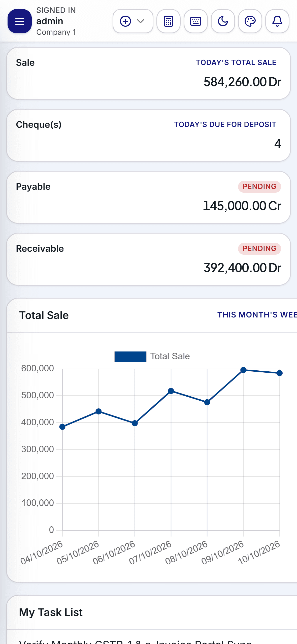Click the Total Sale card heading

click(x=44, y=315)
